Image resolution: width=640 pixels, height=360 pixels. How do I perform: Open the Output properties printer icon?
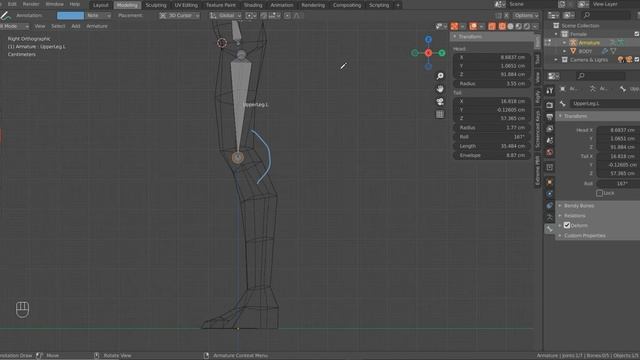pyautogui.click(x=549, y=117)
